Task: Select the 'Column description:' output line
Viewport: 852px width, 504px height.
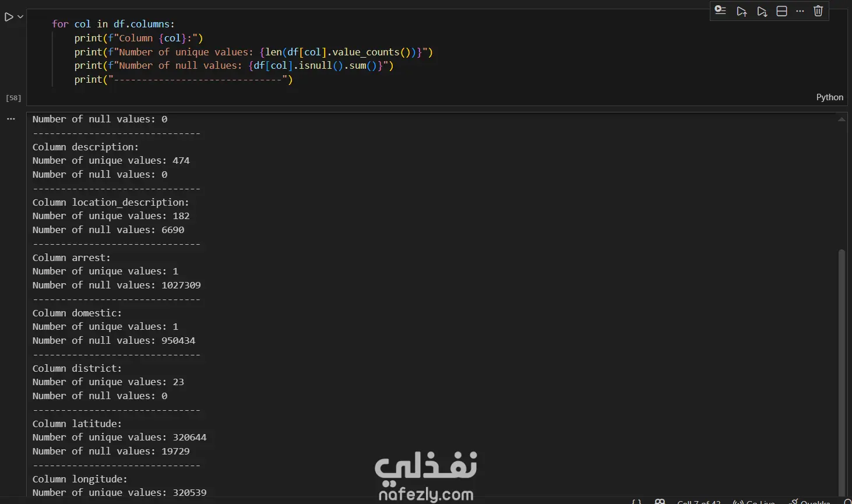Action: click(86, 147)
